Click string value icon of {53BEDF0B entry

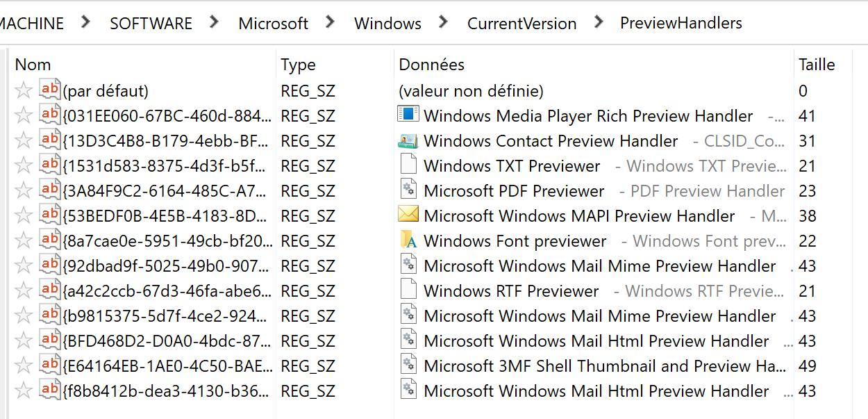(50, 215)
